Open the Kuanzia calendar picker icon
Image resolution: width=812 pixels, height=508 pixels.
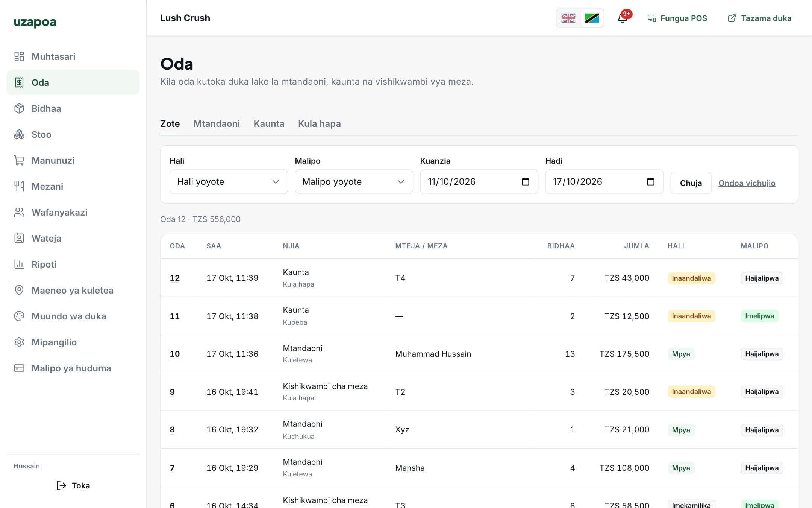click(x=526, y=182)
